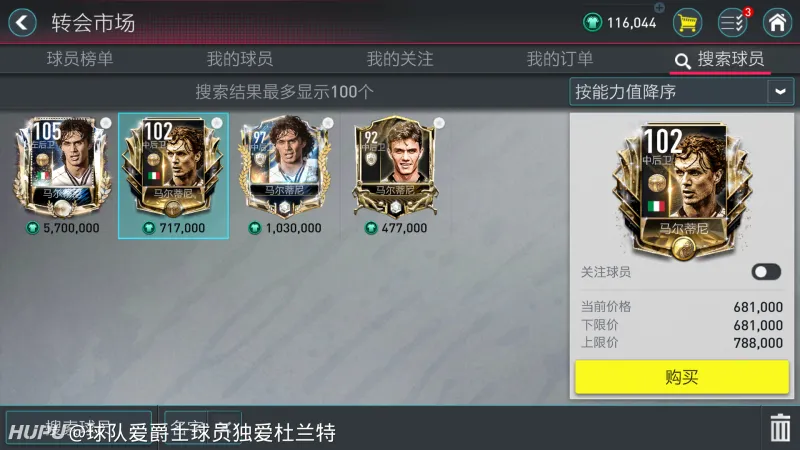Open the 我的关注 tab
Image resolution: width=800 pixels, height=450 pixels.
[400, 59]
